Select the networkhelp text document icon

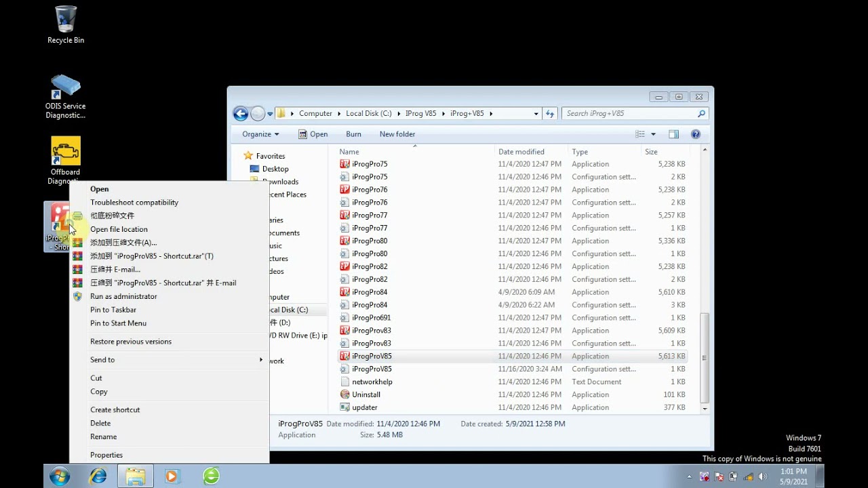click(x=344, y=382)
